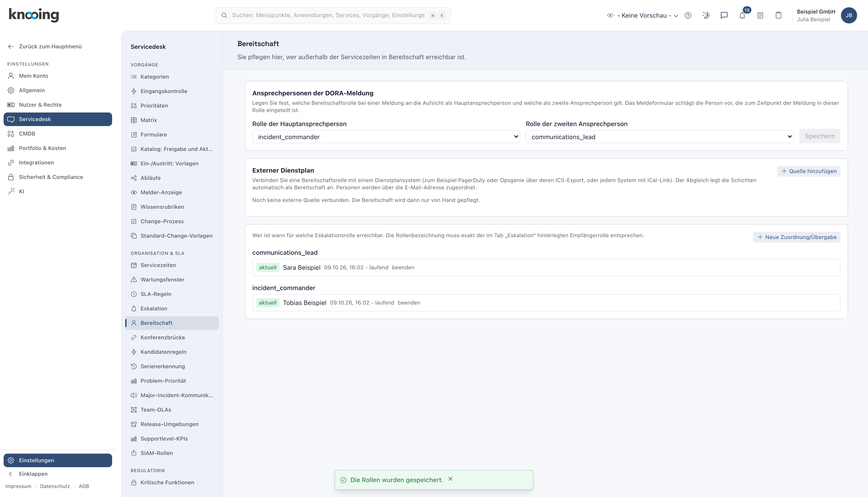Viewport: 868px width, 497px height.
Task: Open Kritische Funktionen menu item
Action: tap(172, 482)
